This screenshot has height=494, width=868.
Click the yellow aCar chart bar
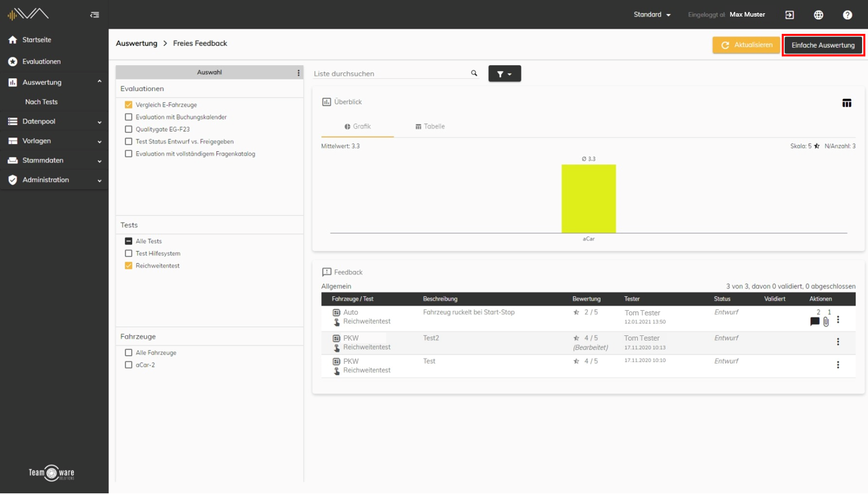[x=589, y=199]
